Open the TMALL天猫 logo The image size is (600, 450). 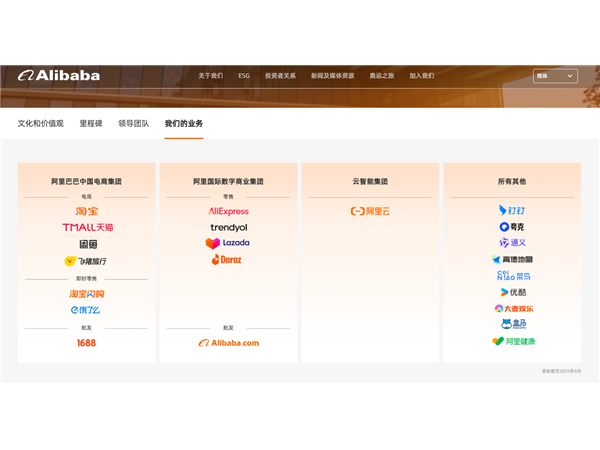click(x=88, y=227)
